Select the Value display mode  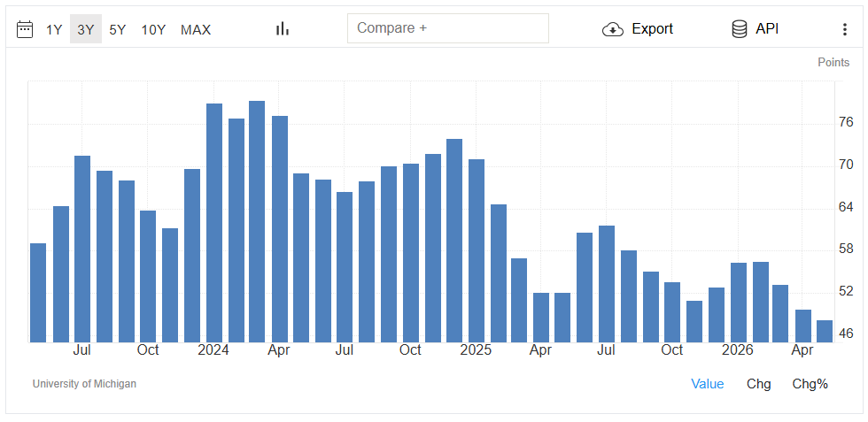[708, 384]
